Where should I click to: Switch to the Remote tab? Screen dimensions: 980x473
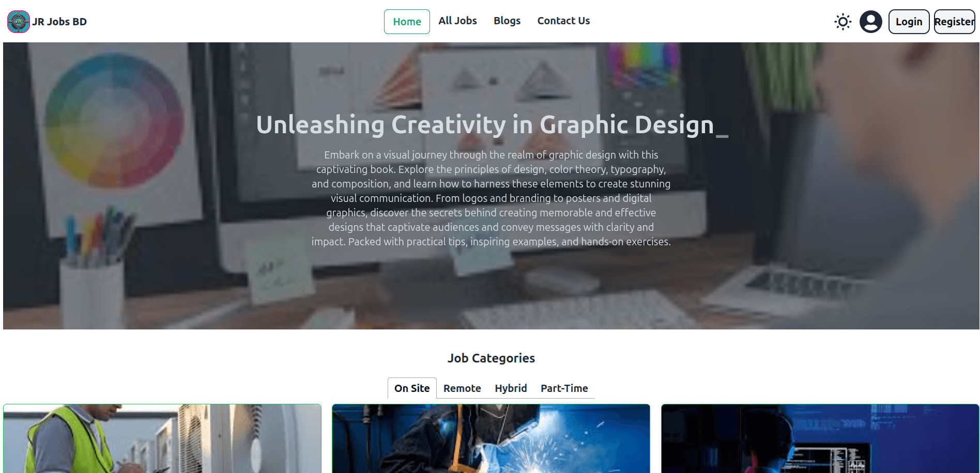462,388
